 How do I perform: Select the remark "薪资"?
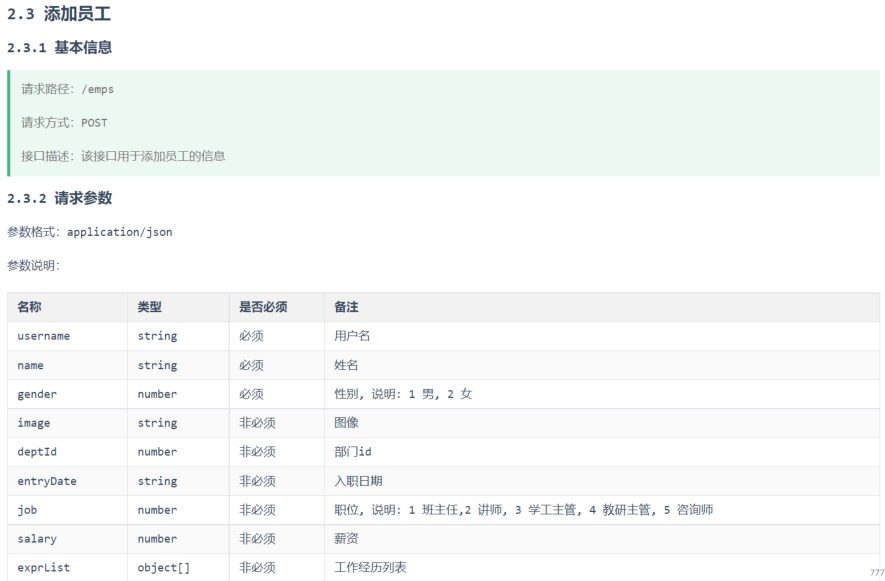click(346, 539)
